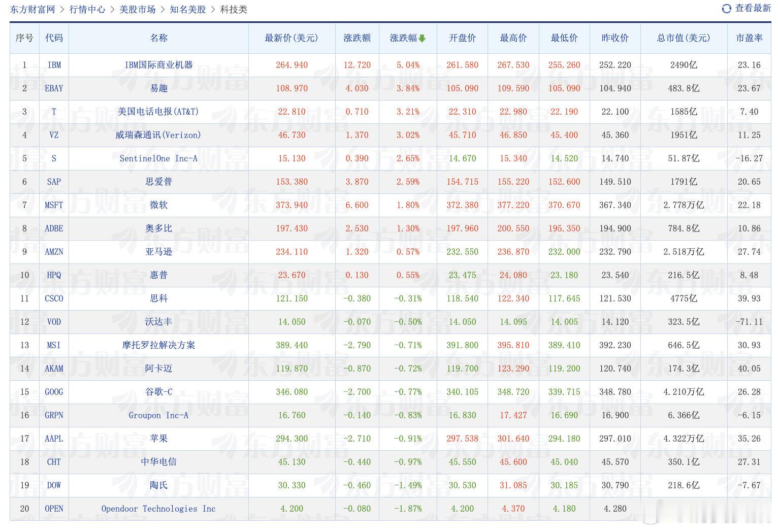Click the MSI ticker code
The height and width of the screenshot is (532, 778).
[54, 345]
